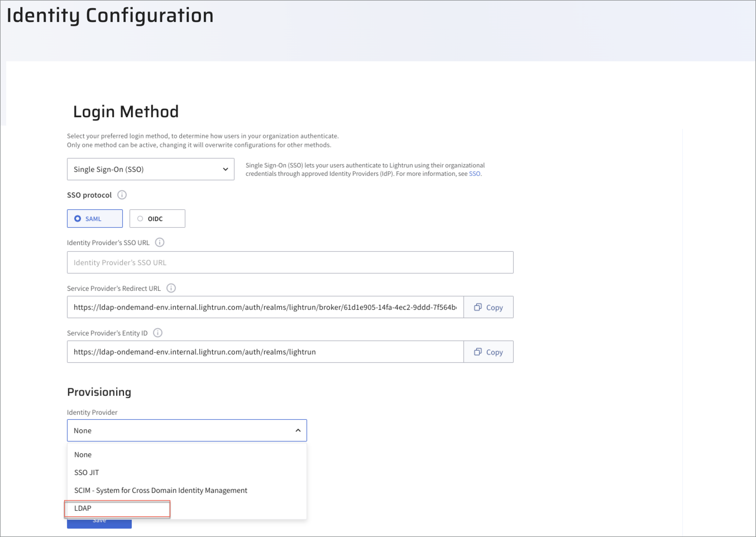Click copy icon in Redirect URL row

478,307
